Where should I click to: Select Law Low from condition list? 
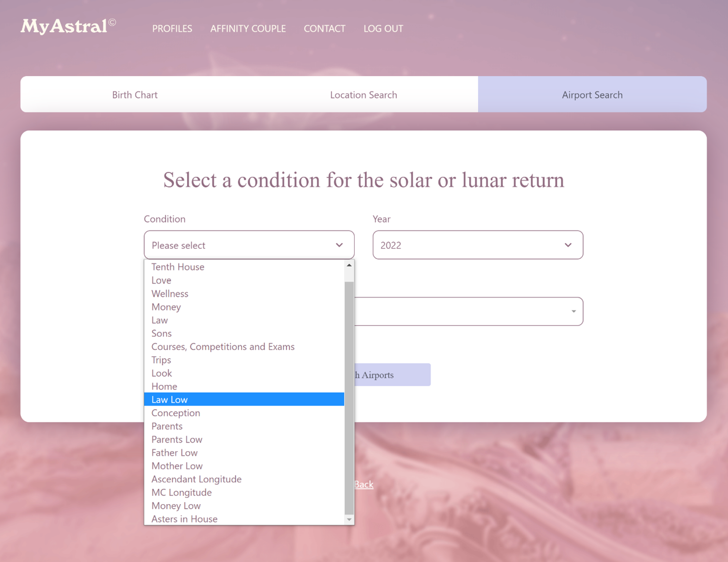click(x=244, y=399)
